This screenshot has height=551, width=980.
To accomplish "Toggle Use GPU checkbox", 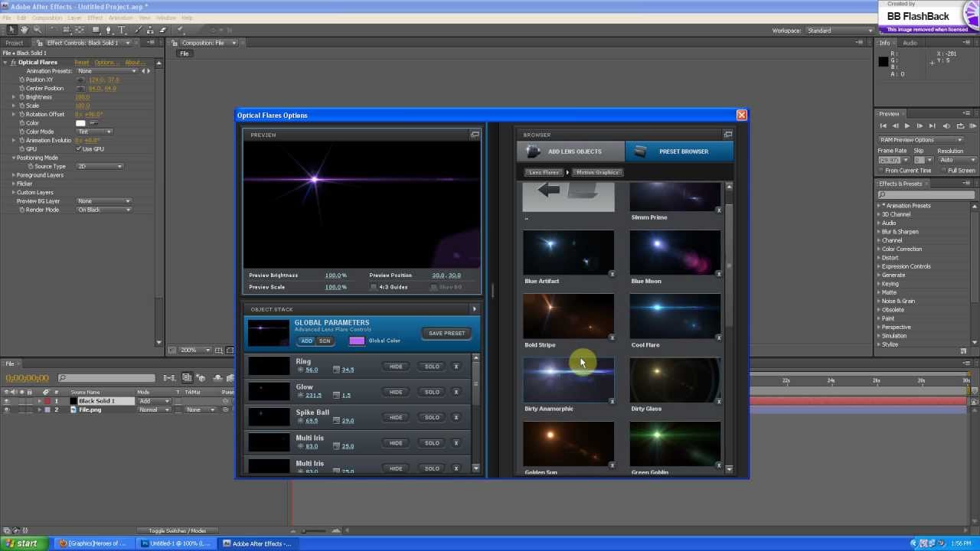I will click(x=79, y=149).
